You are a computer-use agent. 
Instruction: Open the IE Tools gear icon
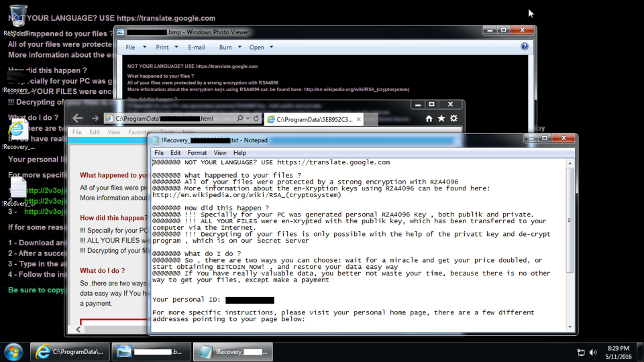point(453,119)
